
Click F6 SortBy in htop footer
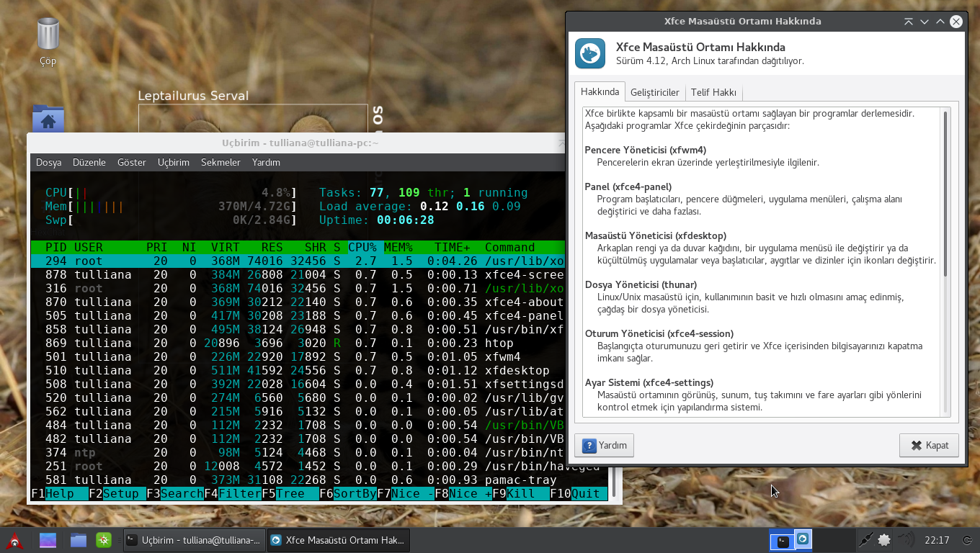point(348,493)
